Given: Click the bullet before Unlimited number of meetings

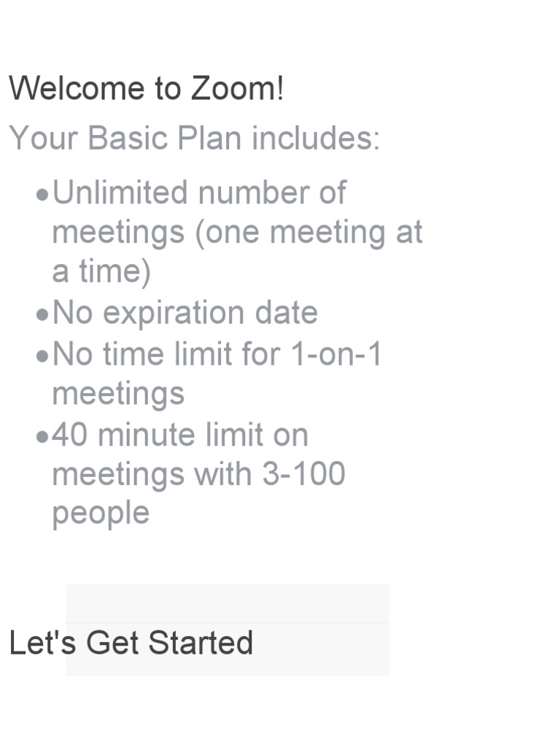Looking at the screenshot, I should [x=43, y=196].
